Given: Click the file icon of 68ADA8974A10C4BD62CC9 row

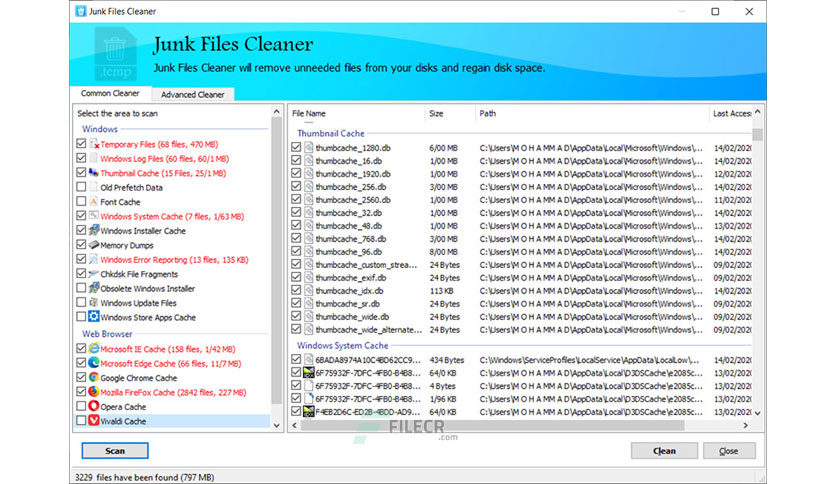Looking at the screenshot, I should [x=309, y=360].
